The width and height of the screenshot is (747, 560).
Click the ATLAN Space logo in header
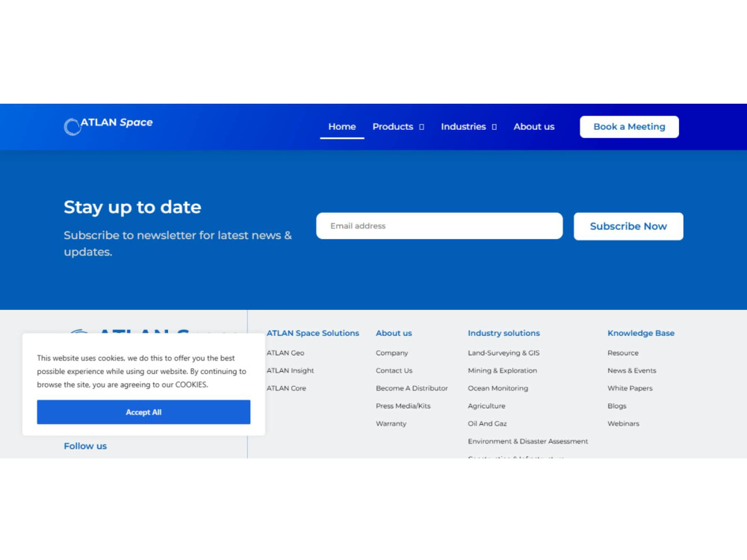pyautogui.click(x=108, y=126)
